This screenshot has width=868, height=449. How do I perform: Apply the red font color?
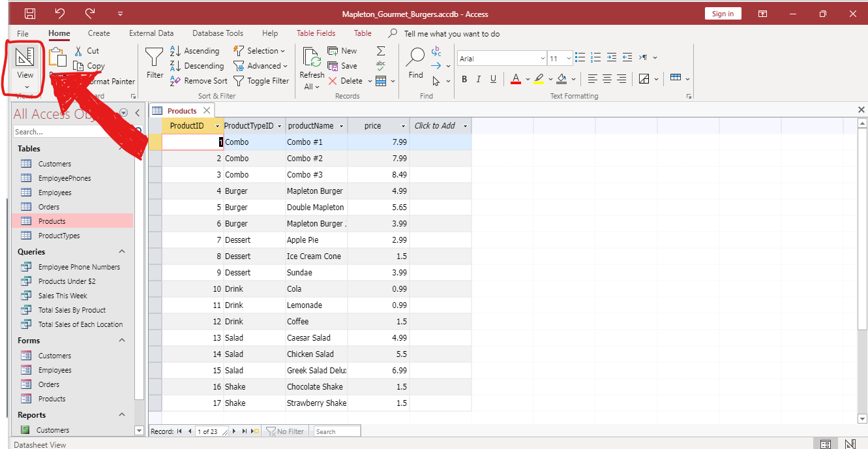[516, 79]
